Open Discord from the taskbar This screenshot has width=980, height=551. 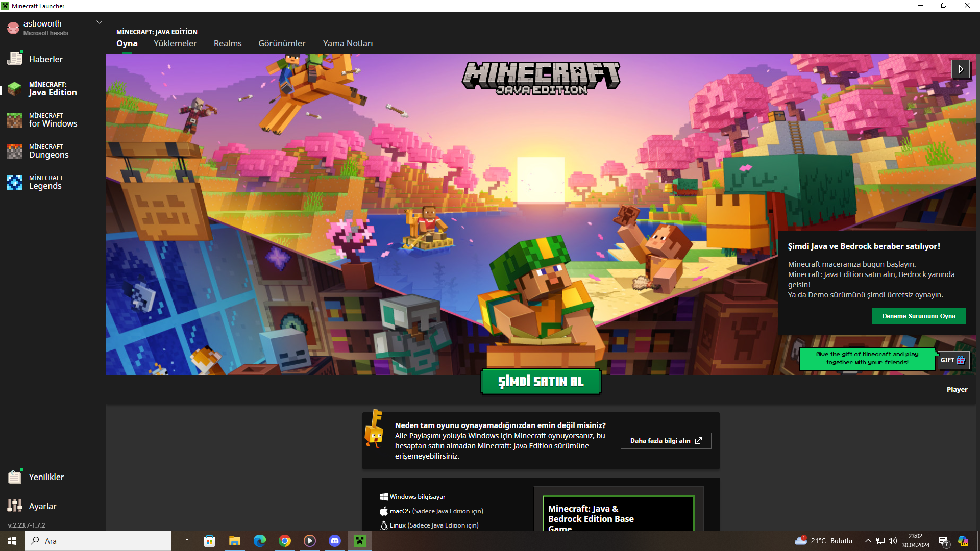335,541
